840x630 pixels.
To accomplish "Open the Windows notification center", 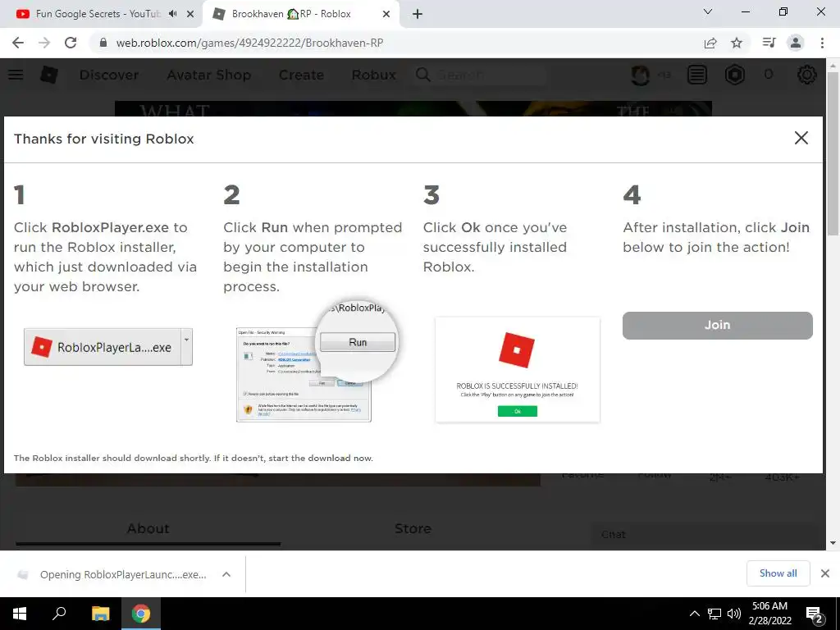I will point(815,614).
